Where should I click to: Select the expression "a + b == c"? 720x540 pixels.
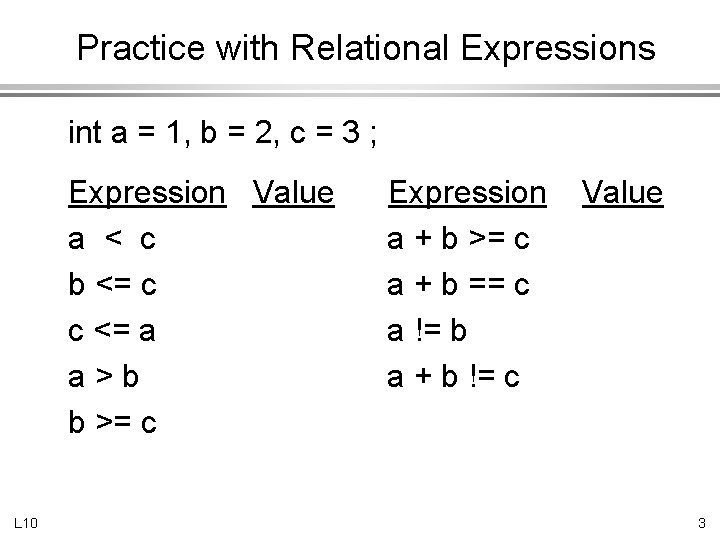[x=459, y=285]
